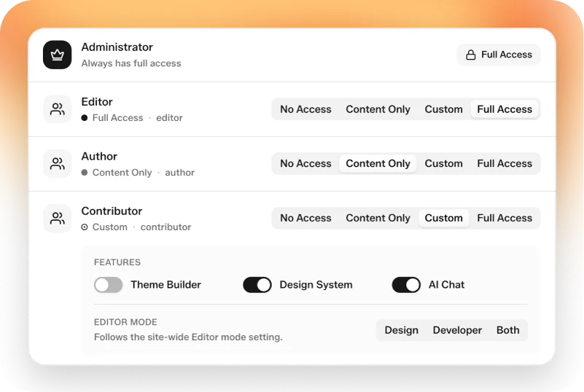Select Full Access for the Editor role
The height and width of the screenshot is (392, 584).
tap(505, 109)
